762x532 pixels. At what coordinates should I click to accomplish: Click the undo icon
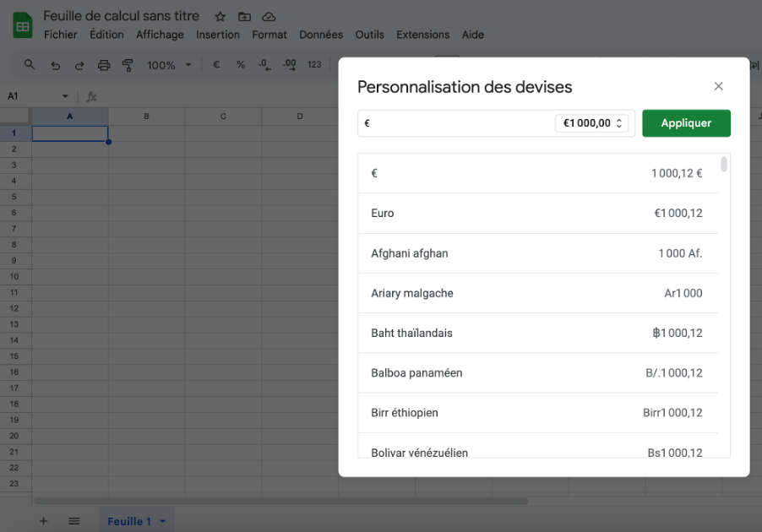(x=55, y=64)
